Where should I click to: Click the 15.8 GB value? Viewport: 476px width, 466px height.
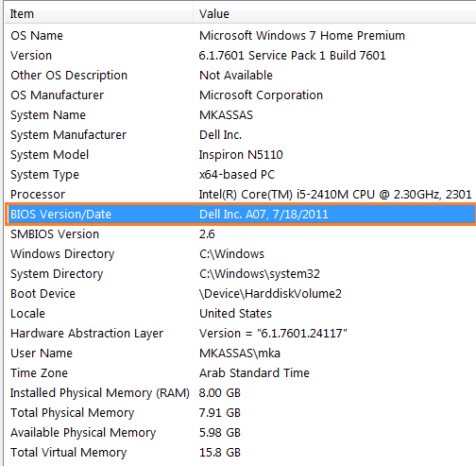click(220, 453)
